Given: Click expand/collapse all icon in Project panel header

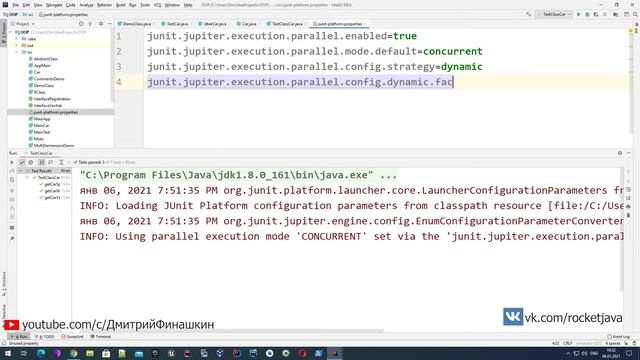Looking at the screenshot, I should click(90, 24).
